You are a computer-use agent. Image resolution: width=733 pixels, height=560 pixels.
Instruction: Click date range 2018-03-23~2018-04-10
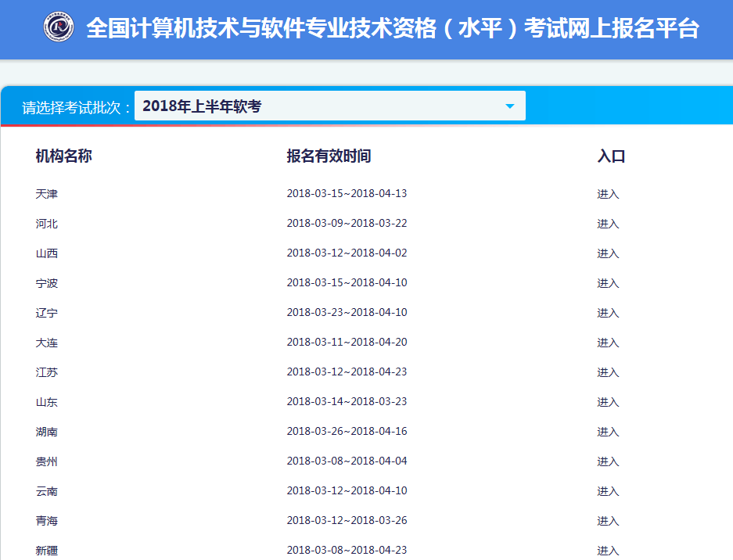coord(347,312)
